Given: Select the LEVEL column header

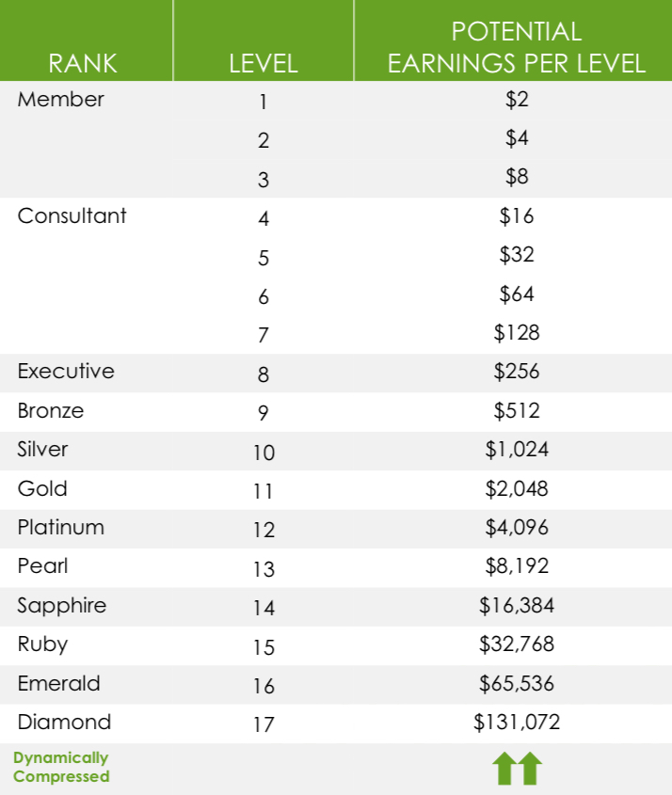Looking at the screenshot, I should (264, 63).
